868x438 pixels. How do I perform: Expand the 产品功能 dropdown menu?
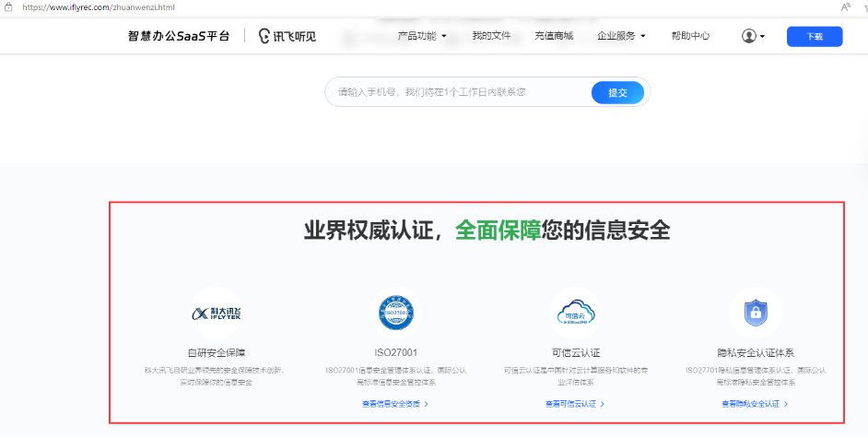(422, 37)
